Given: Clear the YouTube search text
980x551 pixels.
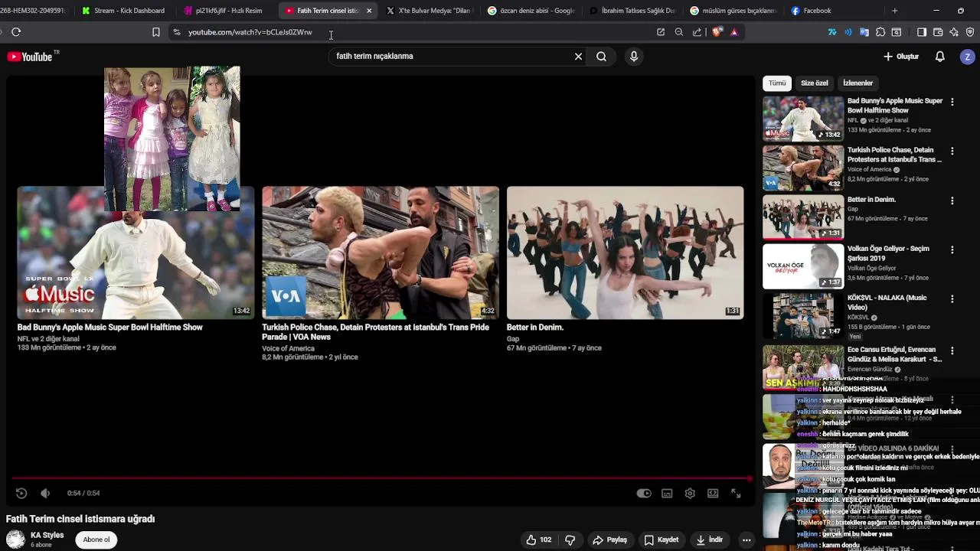Looking at the screenshot, I should pyautogui.click(x=578, y=56).
